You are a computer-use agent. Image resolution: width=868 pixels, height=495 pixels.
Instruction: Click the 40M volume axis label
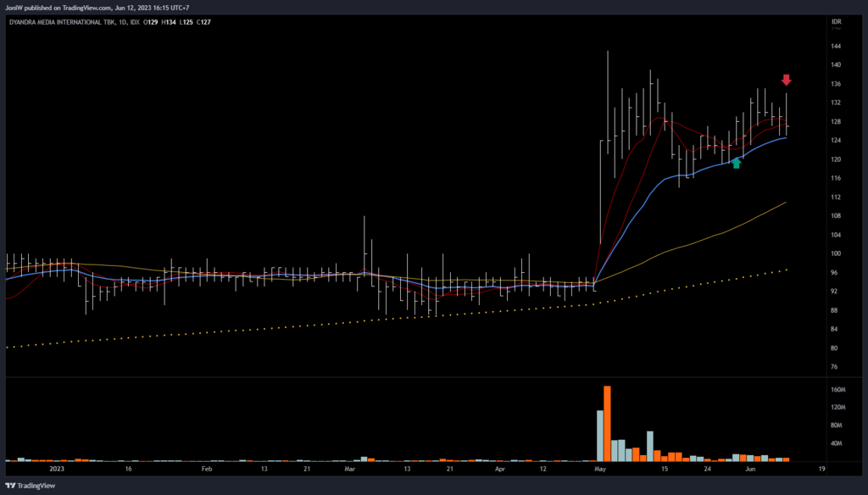[x=837, y=443]
